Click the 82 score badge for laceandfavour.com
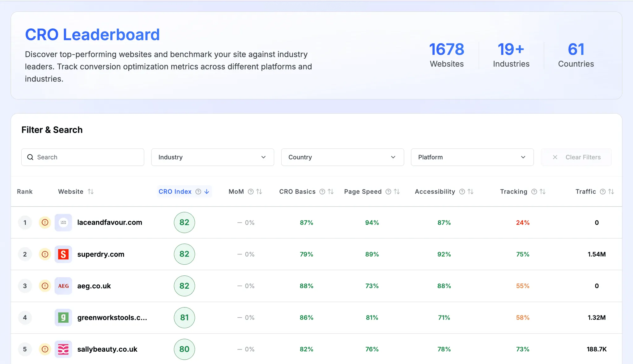Screen dimensions: 633x364 point(184,222)
